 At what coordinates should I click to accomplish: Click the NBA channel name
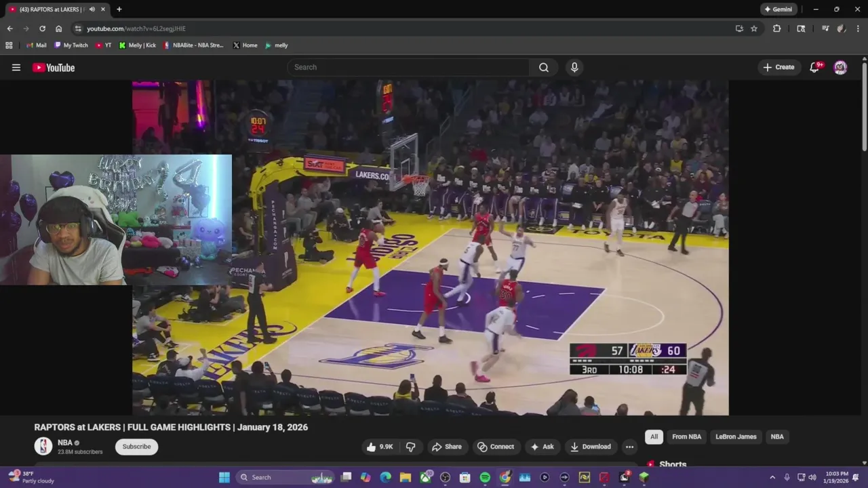65,443
